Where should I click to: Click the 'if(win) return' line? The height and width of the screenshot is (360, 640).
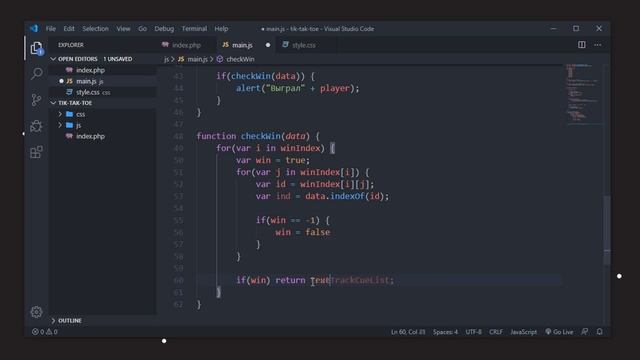(315, 280)
